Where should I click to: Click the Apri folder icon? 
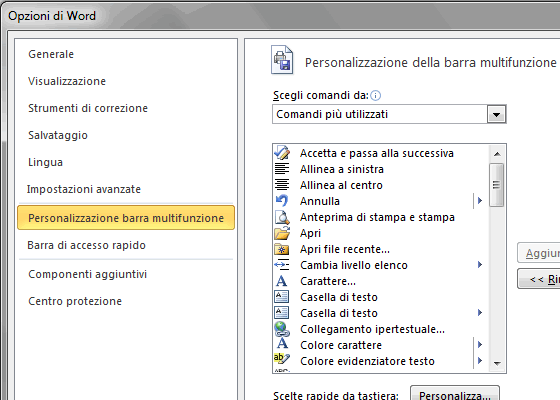coord(282,233)
